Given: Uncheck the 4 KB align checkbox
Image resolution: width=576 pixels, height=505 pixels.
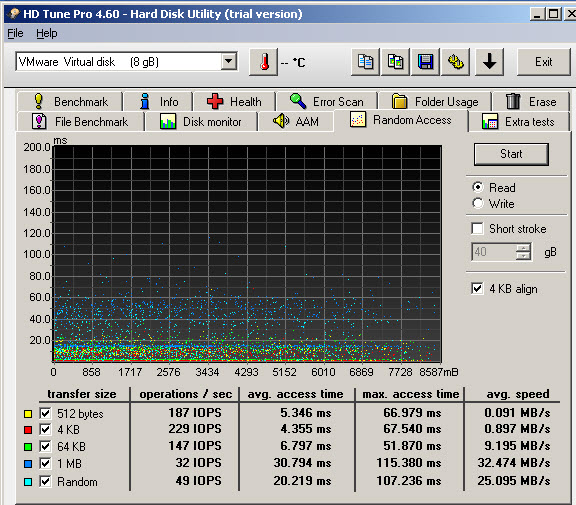Looking at the screenshot, I should tap(477, 288).
